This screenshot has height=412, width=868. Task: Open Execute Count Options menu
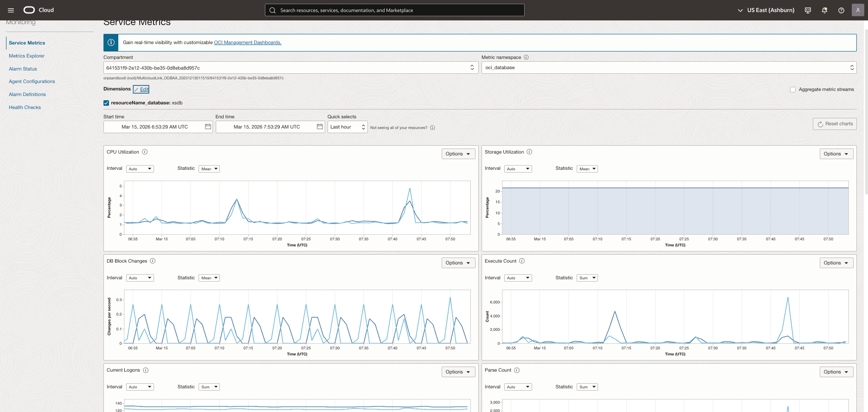[836, 263]
